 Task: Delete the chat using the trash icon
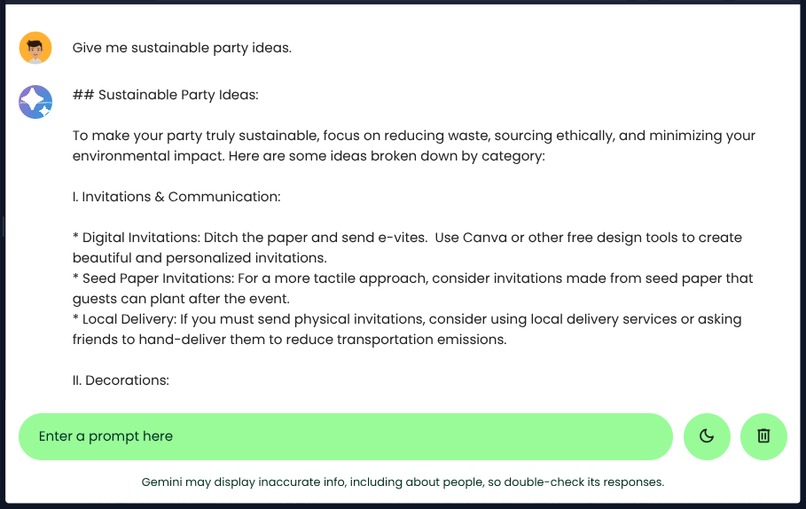764,436
